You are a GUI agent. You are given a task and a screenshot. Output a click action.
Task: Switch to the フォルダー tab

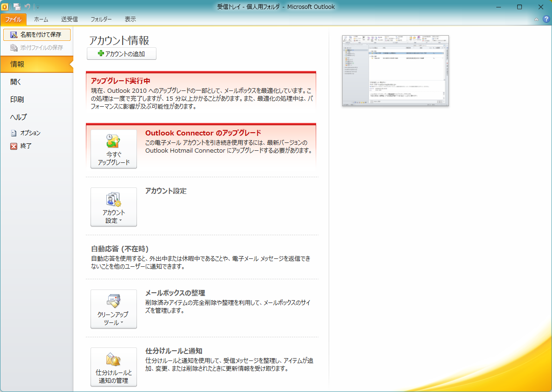(x=101, y=19)
